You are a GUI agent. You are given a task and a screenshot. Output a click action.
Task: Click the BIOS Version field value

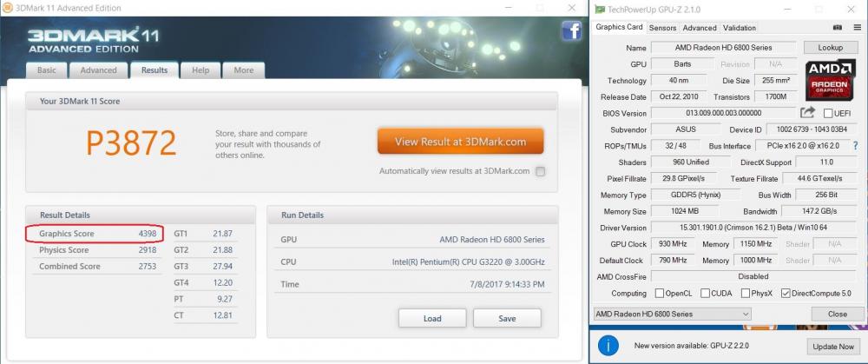(723, 113)
